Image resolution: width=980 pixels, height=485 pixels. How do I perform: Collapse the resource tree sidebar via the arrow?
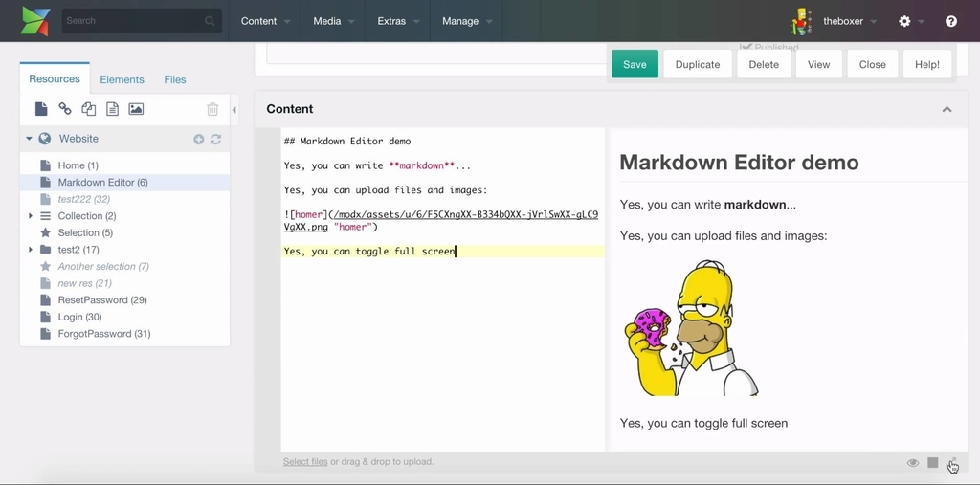[234, 110]
